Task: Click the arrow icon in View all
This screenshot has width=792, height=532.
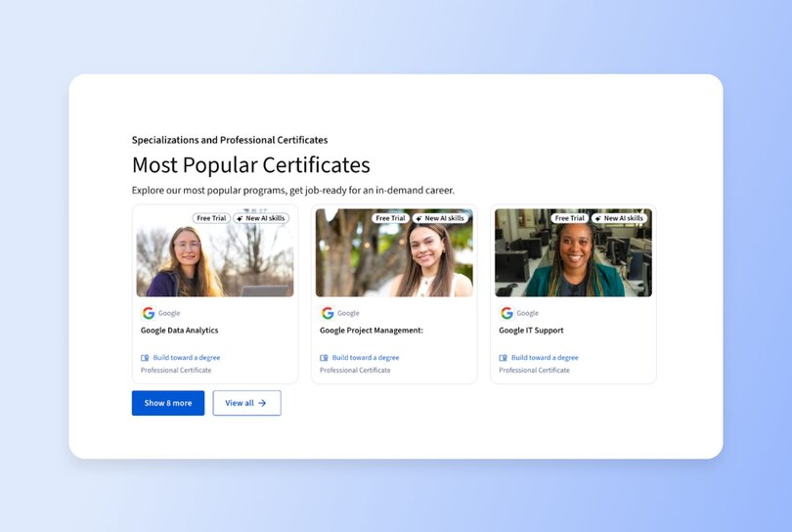Action: coord(262,403)
